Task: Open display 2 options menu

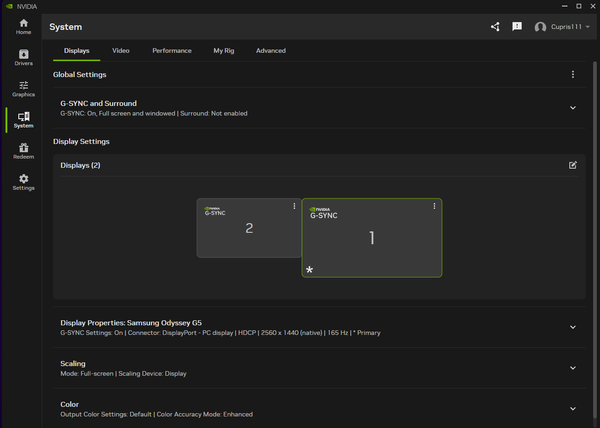Action: 294,206
